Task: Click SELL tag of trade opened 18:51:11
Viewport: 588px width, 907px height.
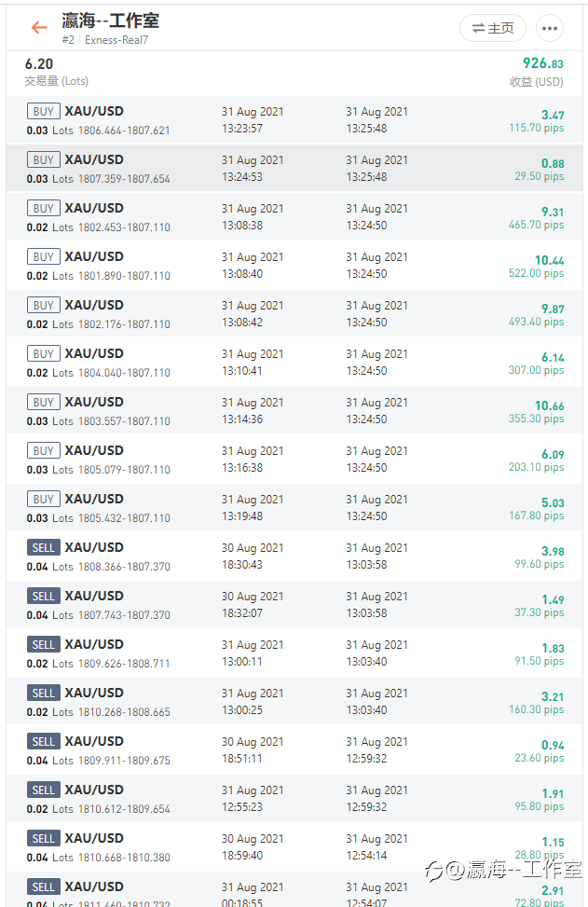Action: (44, 742)
